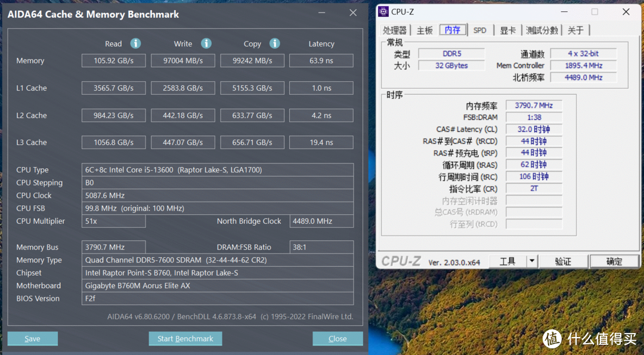Click the Memory Copy value 99242 MB/s
Image resolution: width=644 pixels, height=355 pixels.
pos(252,60)
